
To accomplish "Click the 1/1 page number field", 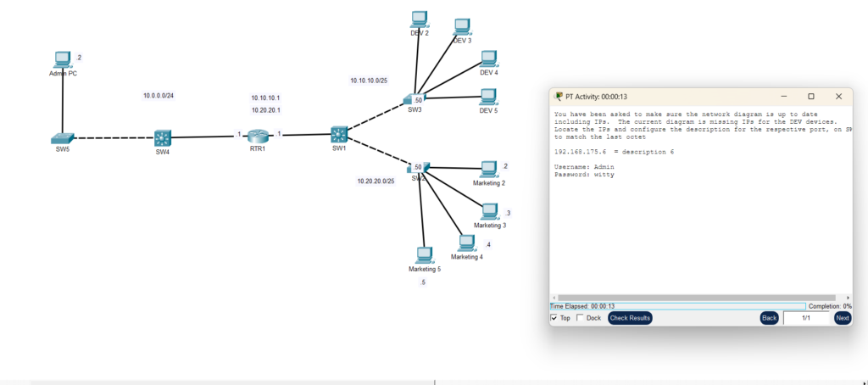I will 805,318.
